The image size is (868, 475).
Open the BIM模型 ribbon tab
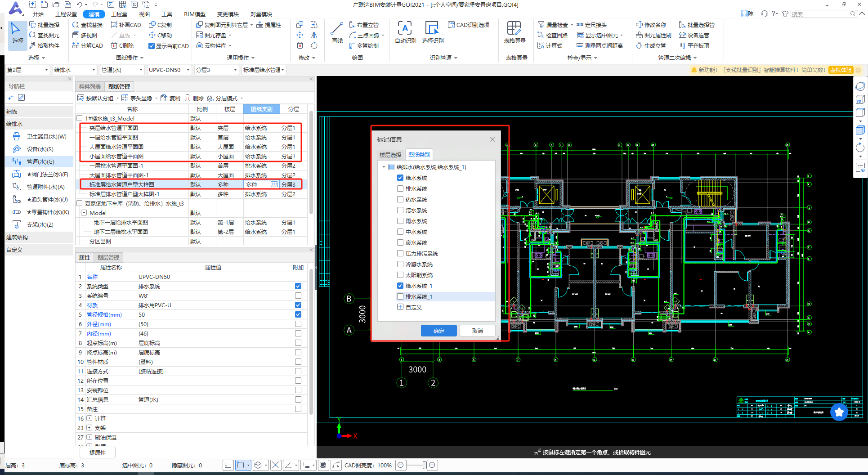(195, 14)
